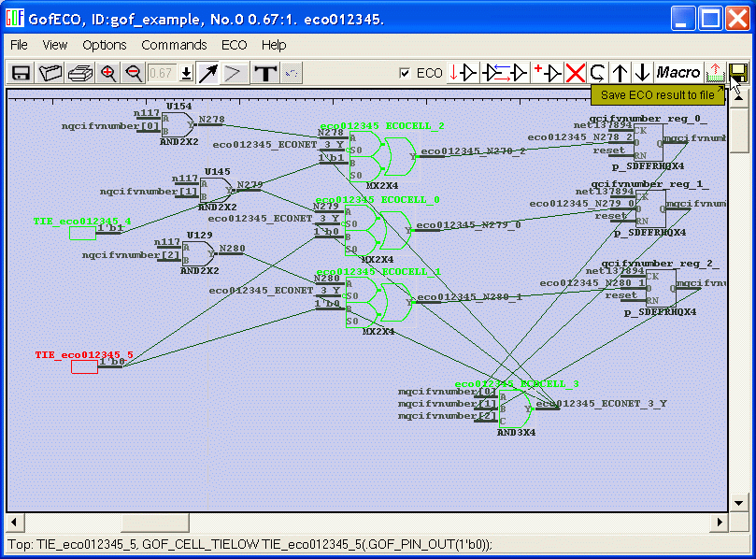Click the save (floppy disk) toolbar icon
This screenshot has height=559, width=756.
coord(21,73)
